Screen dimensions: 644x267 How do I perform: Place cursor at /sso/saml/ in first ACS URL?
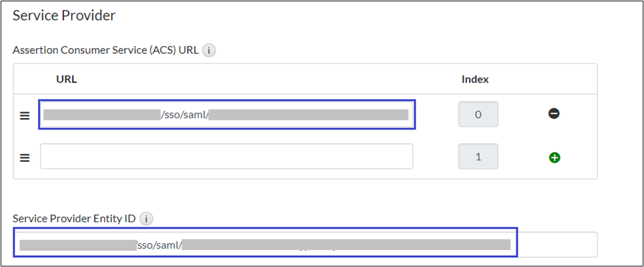(185, 114)
